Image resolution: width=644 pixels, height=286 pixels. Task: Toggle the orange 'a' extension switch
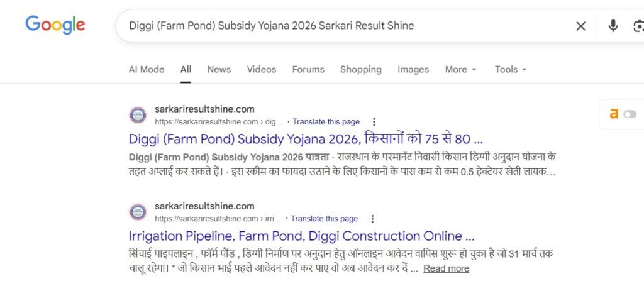tap(629, 114)
